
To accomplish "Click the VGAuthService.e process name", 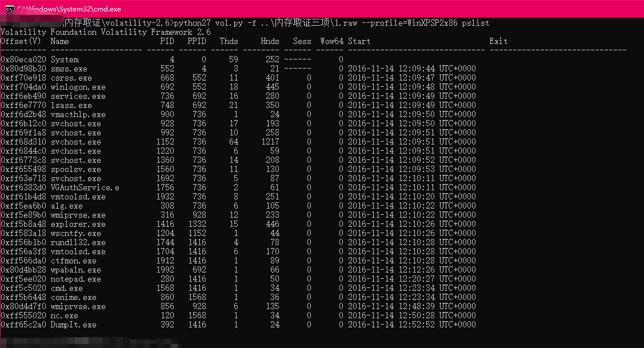I will pos(85,187).
